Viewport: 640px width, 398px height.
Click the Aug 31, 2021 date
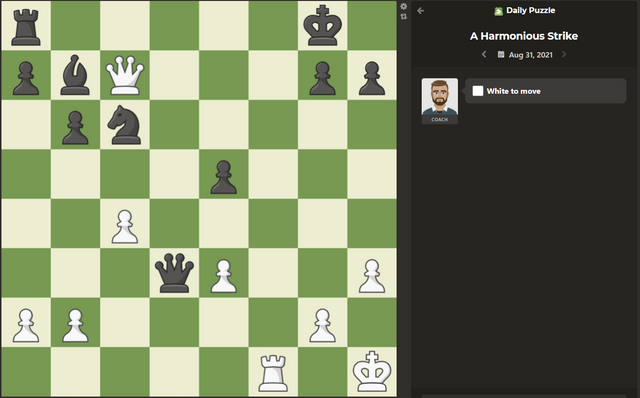click(531, 55)
